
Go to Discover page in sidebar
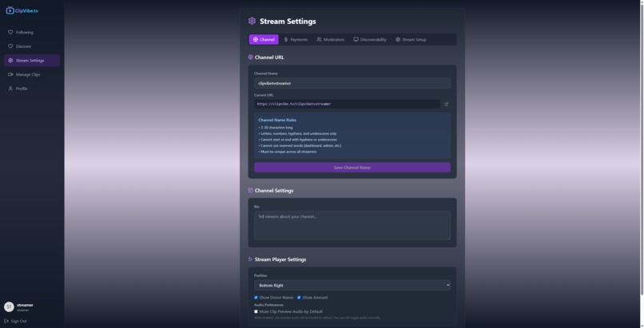(x=32, y=46)
